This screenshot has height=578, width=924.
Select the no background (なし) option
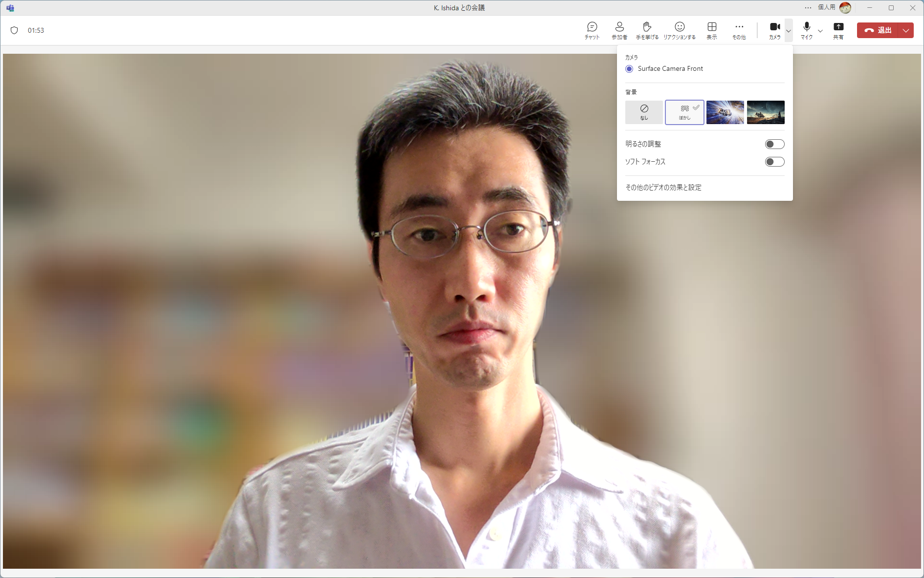[x=644, y=112]
